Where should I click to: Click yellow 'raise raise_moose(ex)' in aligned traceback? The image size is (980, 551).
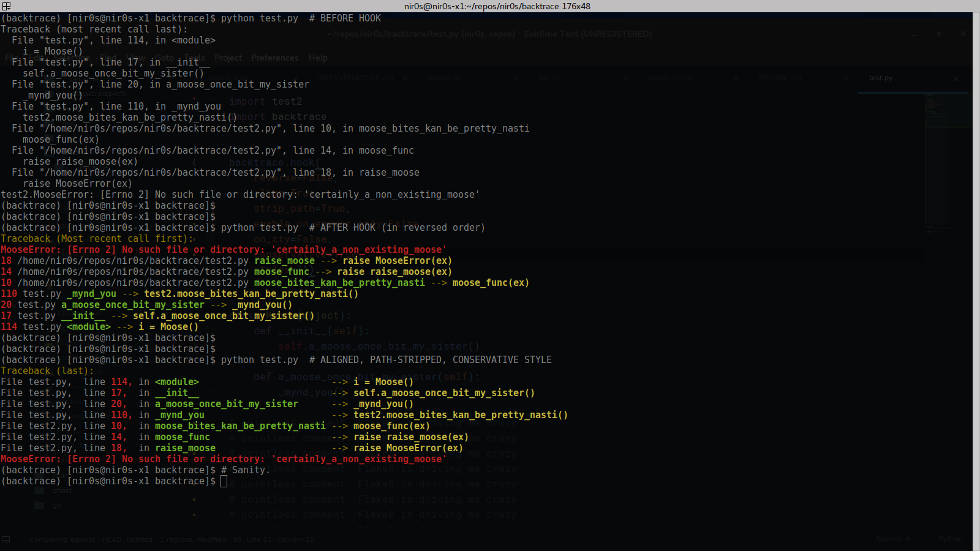click(411, 437)
